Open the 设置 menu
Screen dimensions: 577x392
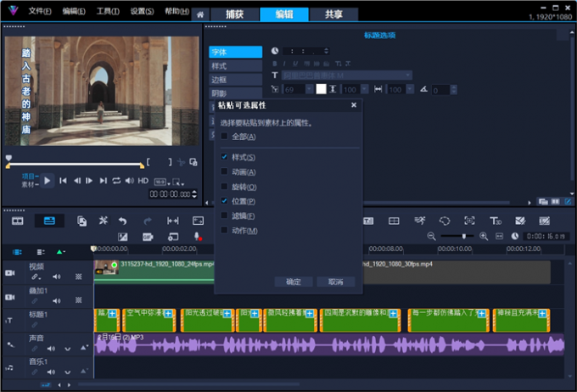142,11
